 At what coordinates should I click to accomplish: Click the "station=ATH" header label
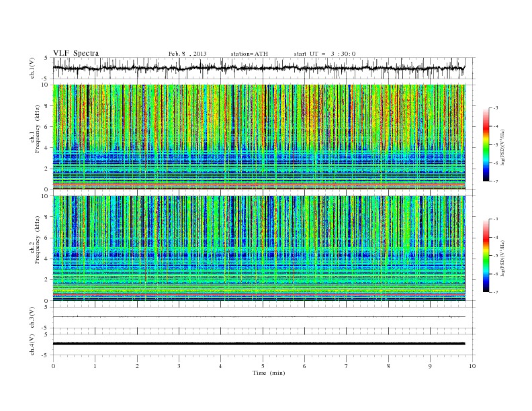249,54
